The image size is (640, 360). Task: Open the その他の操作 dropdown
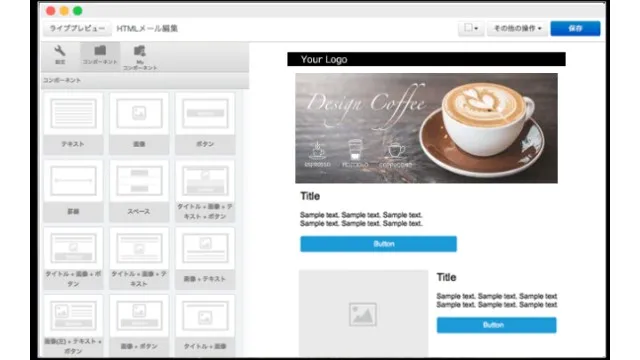pos(517,29)
